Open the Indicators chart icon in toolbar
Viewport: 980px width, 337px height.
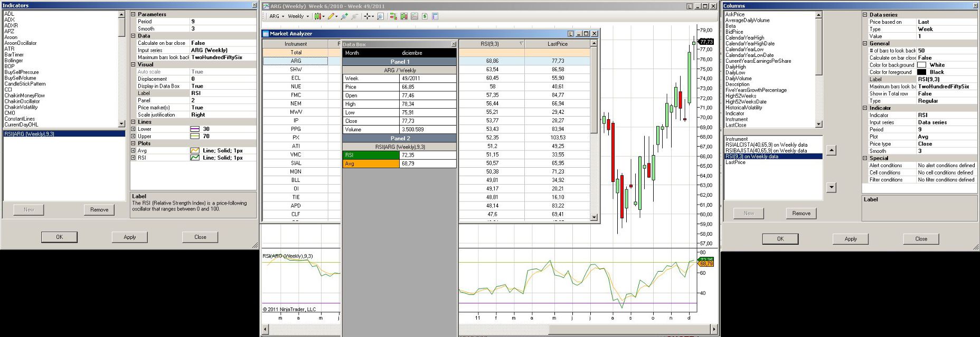414,16
